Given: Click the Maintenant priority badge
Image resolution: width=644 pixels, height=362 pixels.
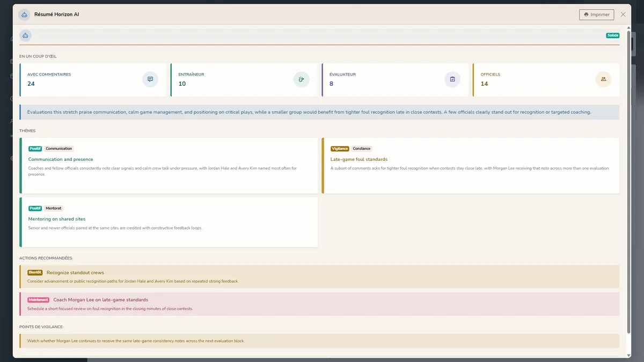Looking at the screenshot, I should [x=38, y=300].
